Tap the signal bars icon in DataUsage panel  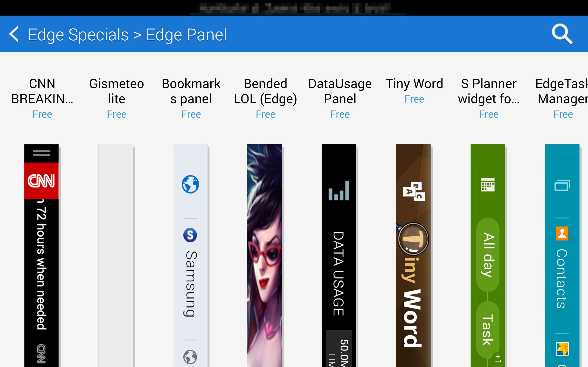point(339,191)
